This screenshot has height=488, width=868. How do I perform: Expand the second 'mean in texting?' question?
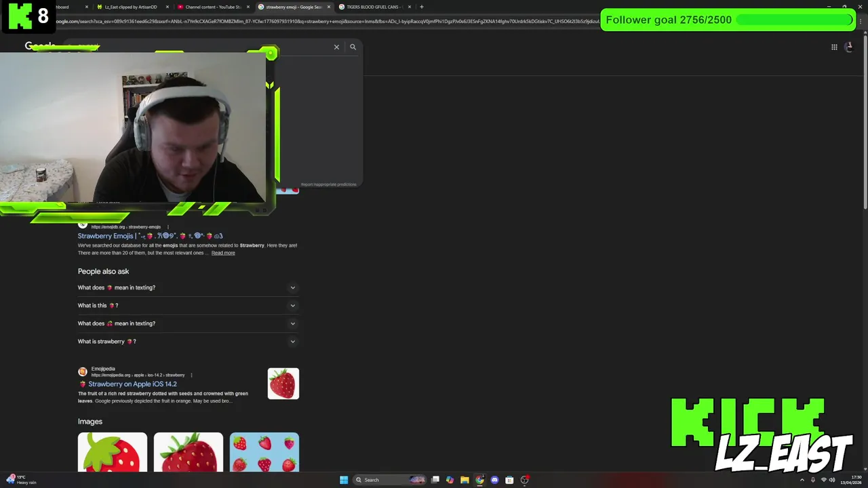tap(188, 323)
